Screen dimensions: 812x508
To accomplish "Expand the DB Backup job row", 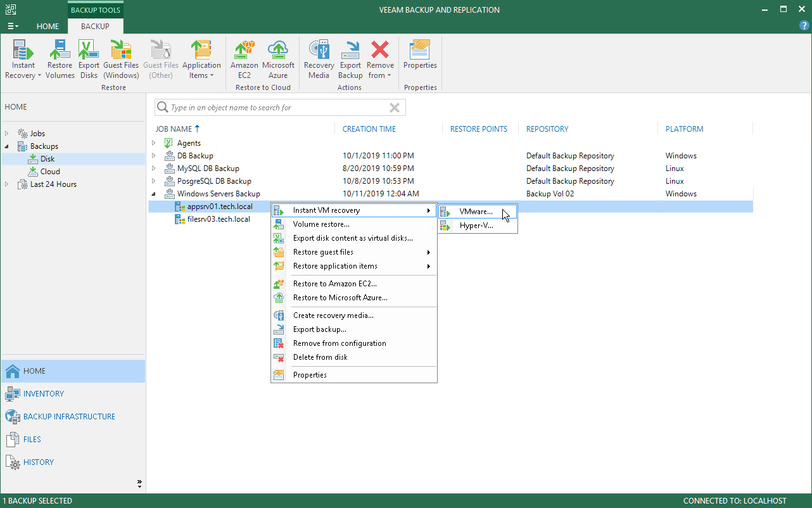I will 154,156.
